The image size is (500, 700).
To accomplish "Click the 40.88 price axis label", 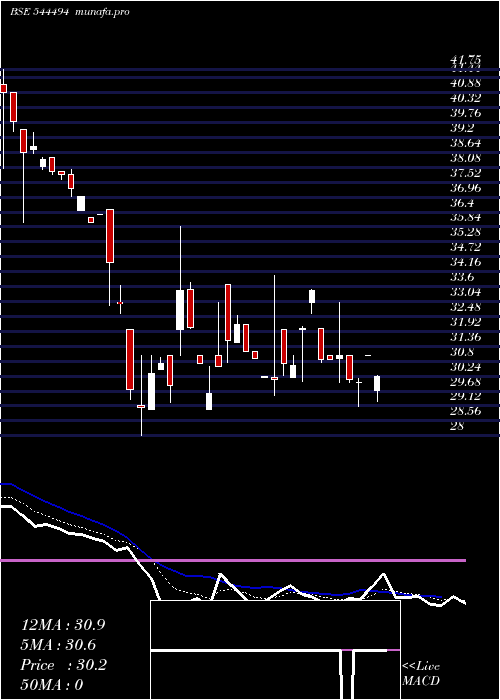I will [x=466, y=83].
